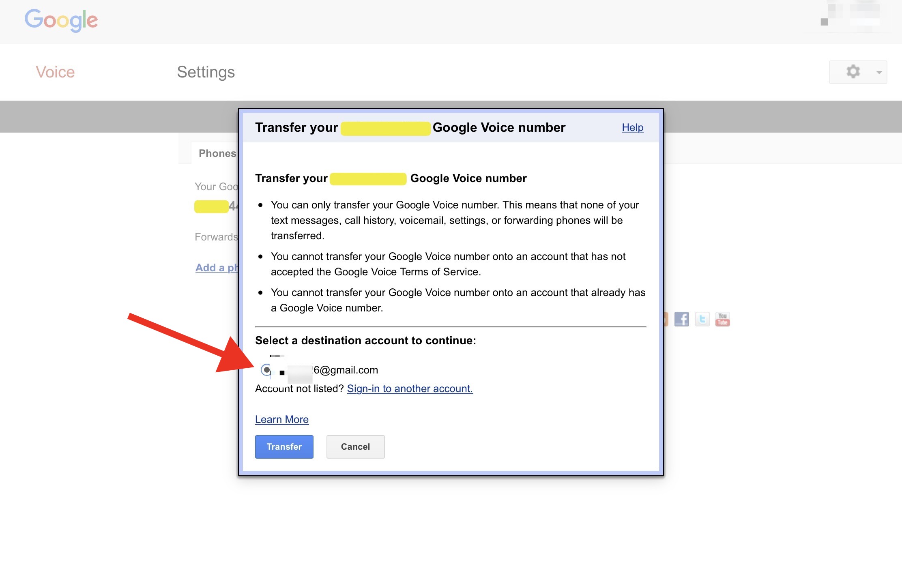Click the Google logo
902x588 pixels.
(61, 20)
